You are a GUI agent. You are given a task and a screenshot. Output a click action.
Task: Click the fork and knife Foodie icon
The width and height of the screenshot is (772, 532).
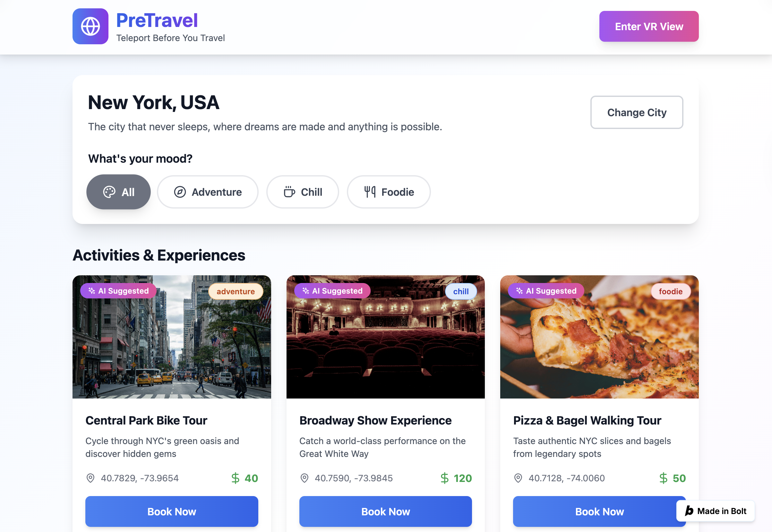click(x=370, y=192)
